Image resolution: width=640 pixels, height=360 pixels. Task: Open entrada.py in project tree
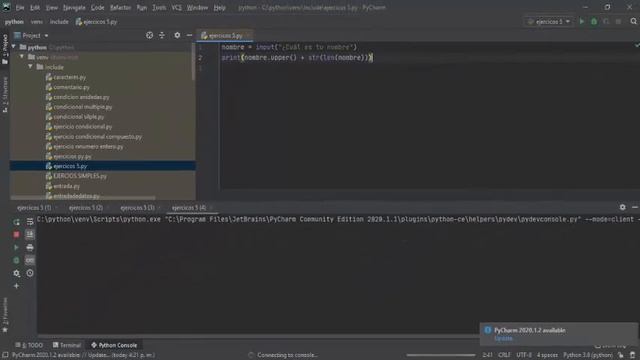(66, 186)
